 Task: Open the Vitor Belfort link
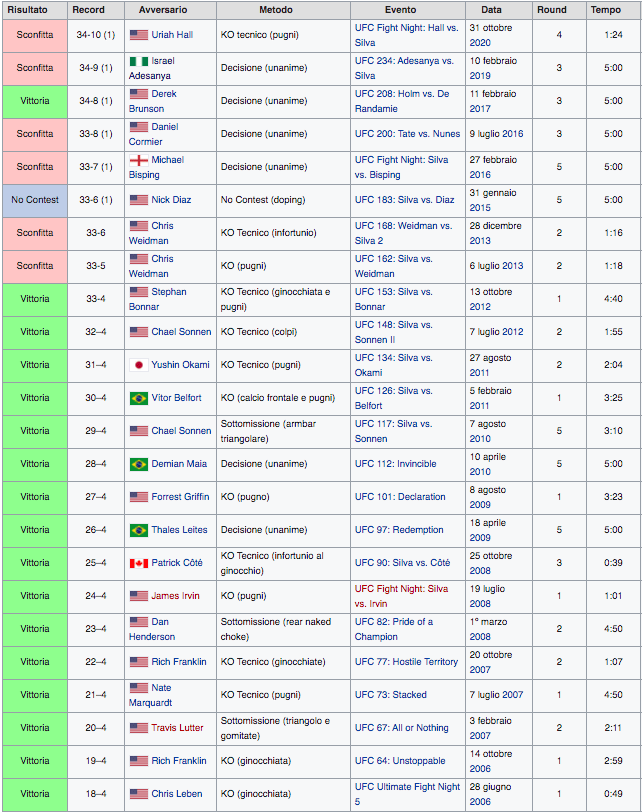[176, 398]
